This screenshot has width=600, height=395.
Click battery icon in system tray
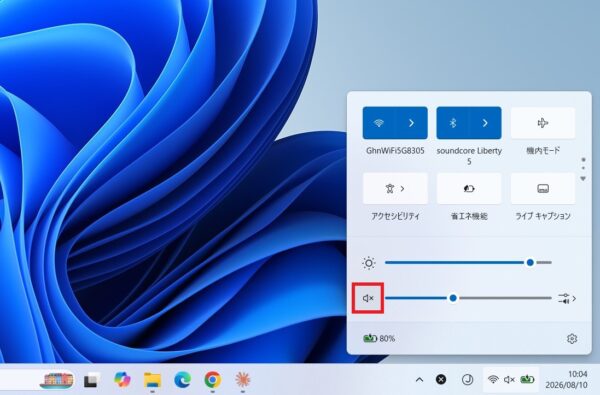(x=527, y=379)
